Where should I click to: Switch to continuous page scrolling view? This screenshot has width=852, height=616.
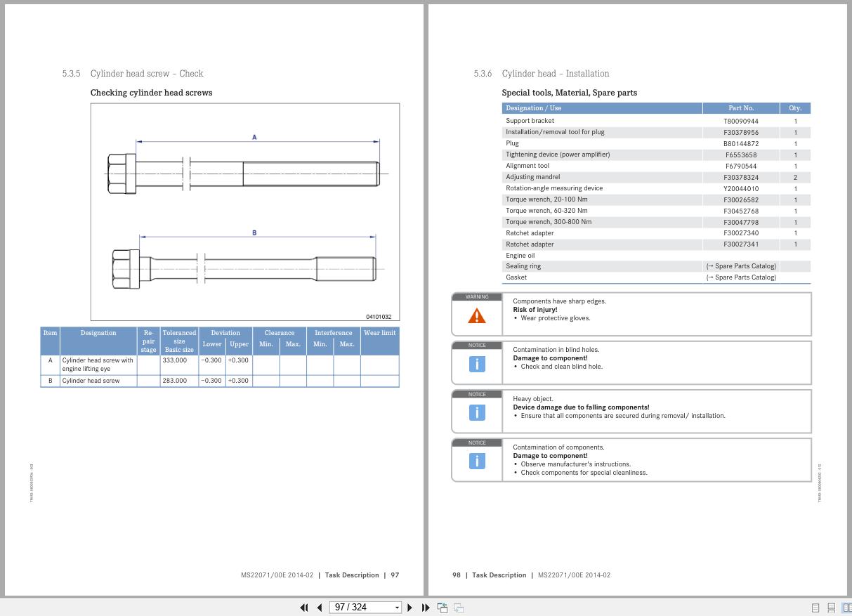pos(831,608)
